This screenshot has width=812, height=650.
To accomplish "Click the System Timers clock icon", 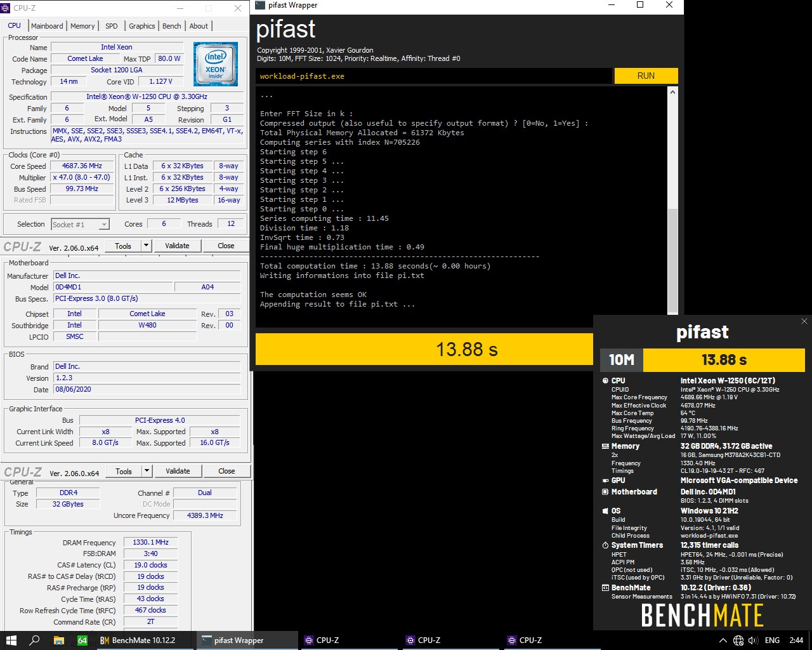I will point(605,545).
